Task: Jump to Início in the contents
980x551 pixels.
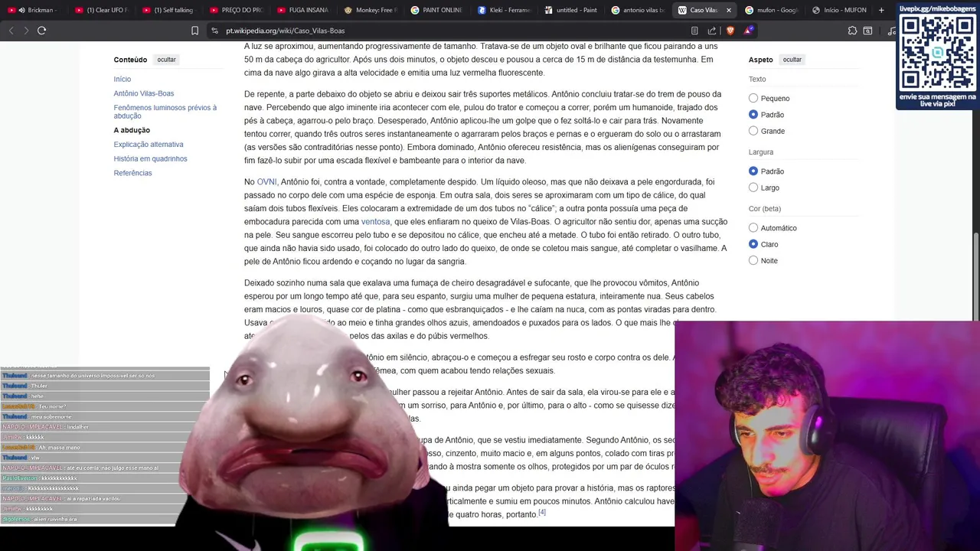Action: pyautogui.click(x=122, y=80)
